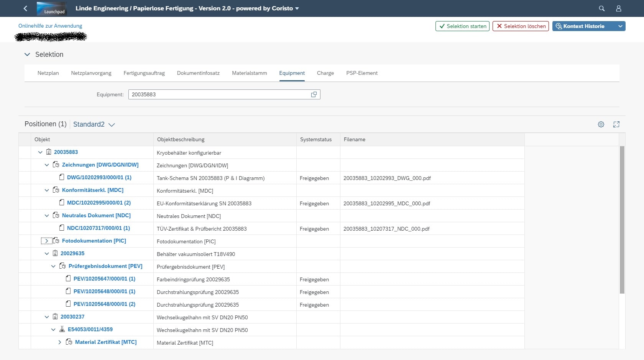Open the user profile icon

(618, 8)
